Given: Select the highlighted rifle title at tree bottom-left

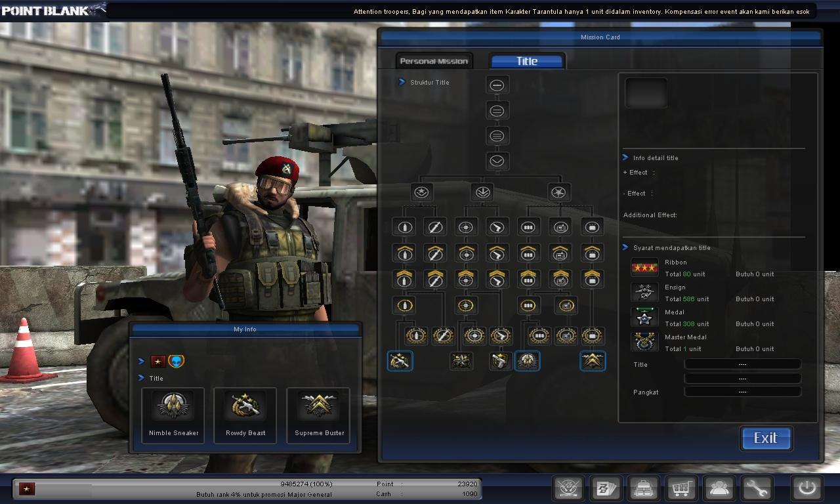Looking at the screenshot, I should coord(400,360).
